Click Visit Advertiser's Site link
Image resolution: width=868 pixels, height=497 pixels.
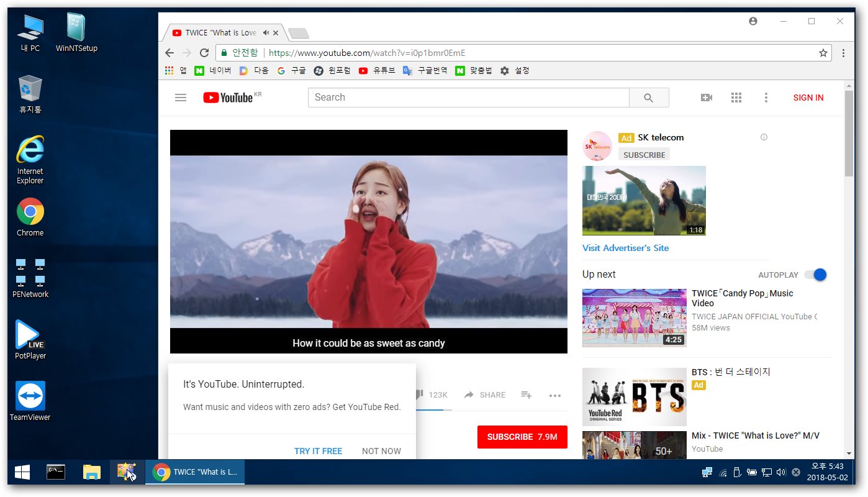point(625,248)
